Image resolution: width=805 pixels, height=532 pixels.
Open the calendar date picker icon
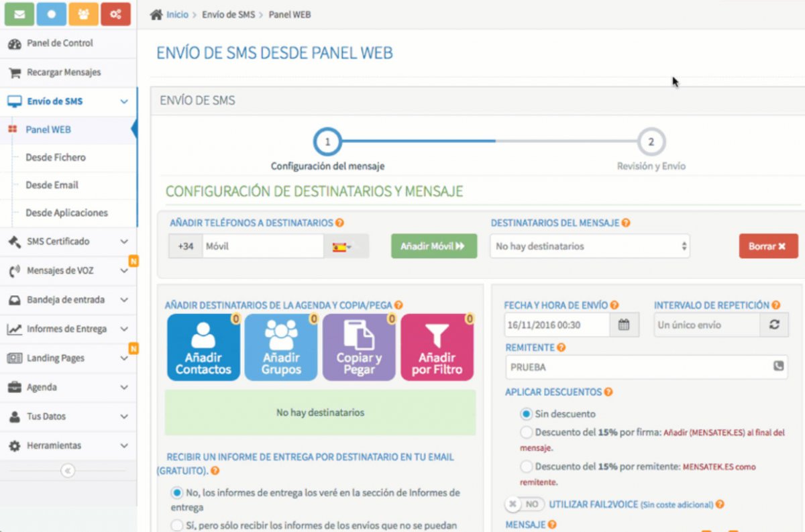point(624,325)
